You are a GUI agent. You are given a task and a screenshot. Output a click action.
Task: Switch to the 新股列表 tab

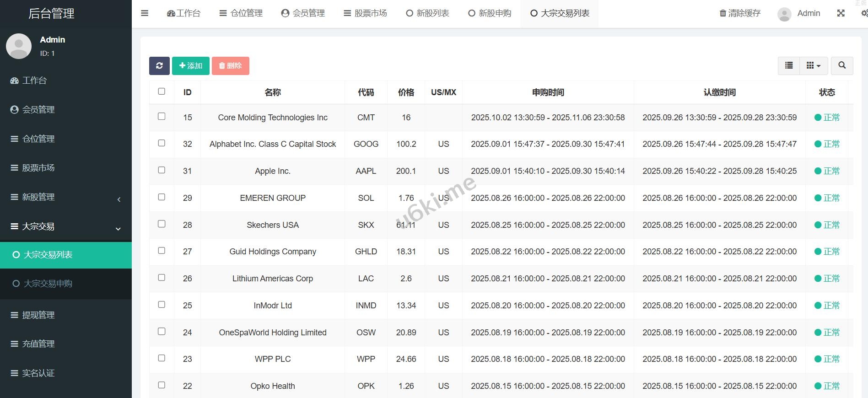(427, 13)
